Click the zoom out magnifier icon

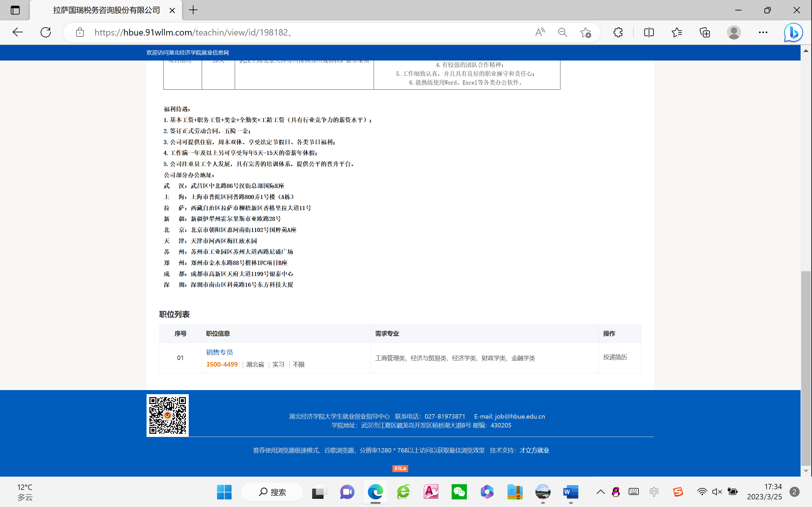click(563, 32)
